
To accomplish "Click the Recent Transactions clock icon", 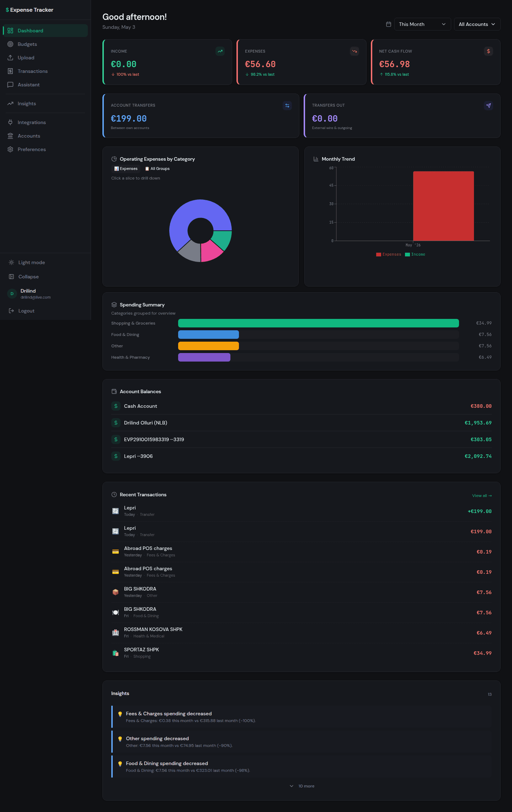I will point(114,495).
